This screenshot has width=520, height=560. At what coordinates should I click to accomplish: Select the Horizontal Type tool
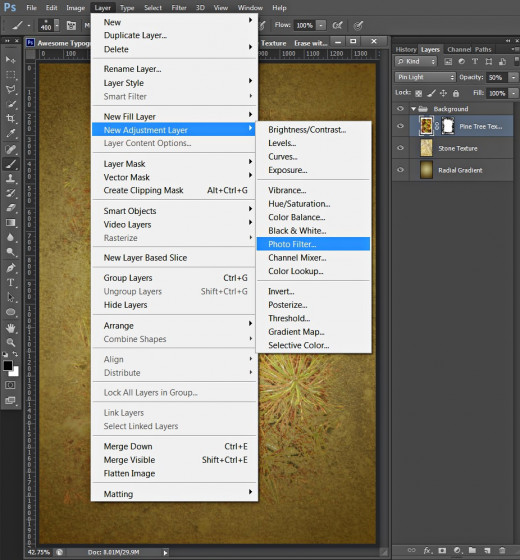click(x=11, y=282)
